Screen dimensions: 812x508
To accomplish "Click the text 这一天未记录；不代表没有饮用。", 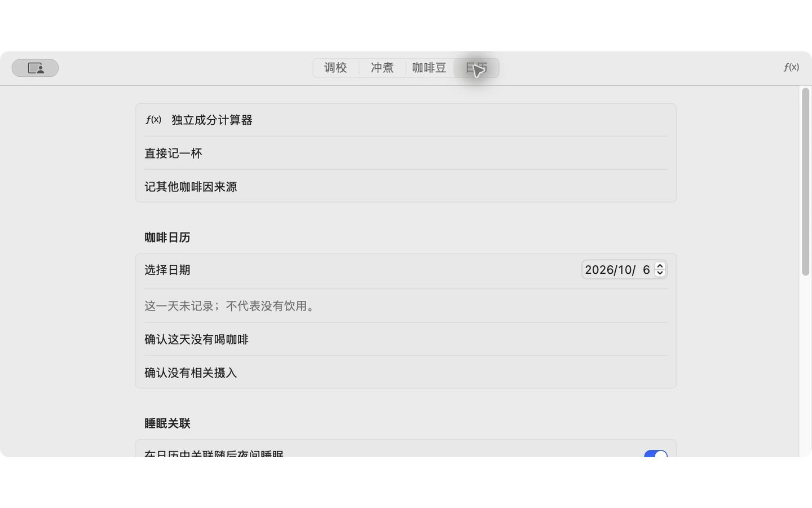I will point(231,306).
